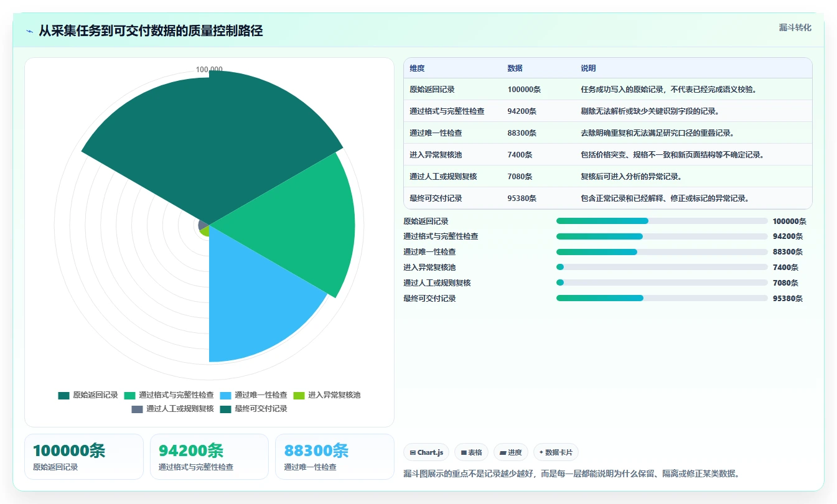Click the description starting with 包括价格突变
837x504 pixels.
click(x=673, y=155)
